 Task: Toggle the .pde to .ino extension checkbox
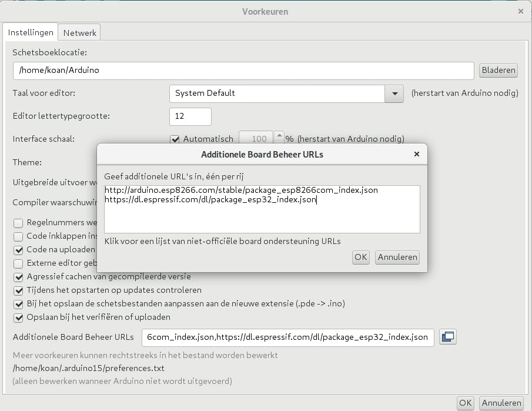(x=18, y=304)
